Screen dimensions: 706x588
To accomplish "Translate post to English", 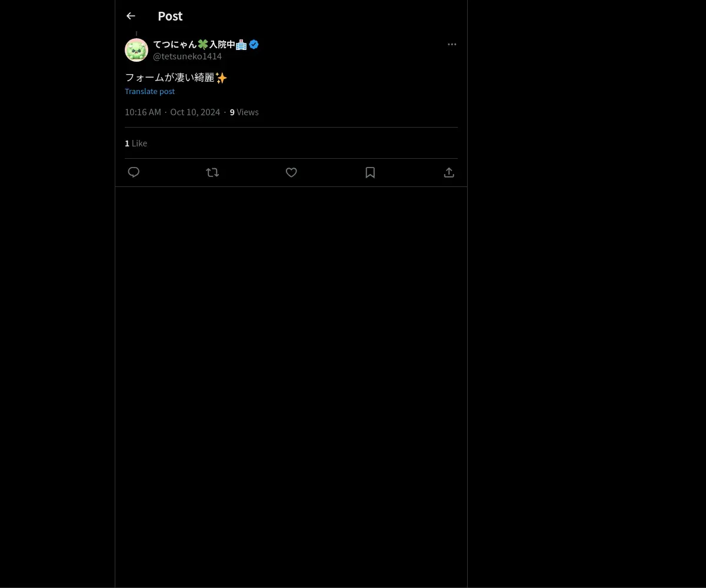I will pos(149,91).
